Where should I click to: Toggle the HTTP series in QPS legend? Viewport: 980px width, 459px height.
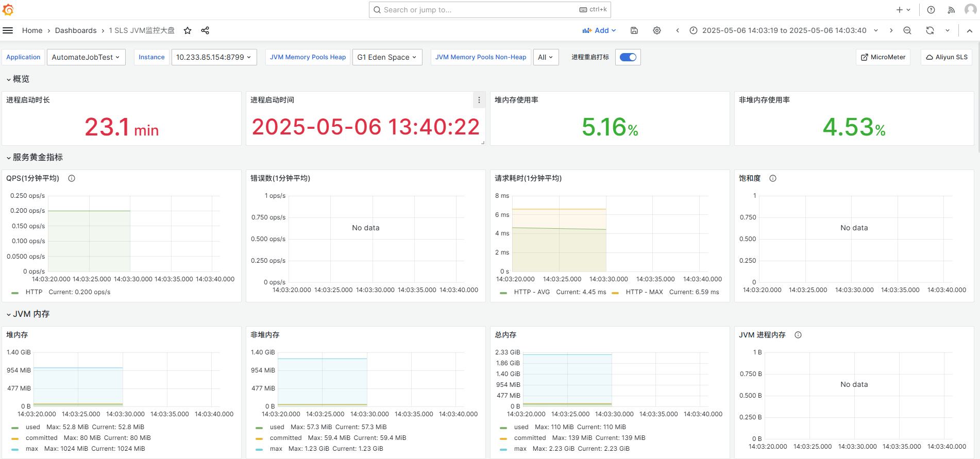pos(34,292)
